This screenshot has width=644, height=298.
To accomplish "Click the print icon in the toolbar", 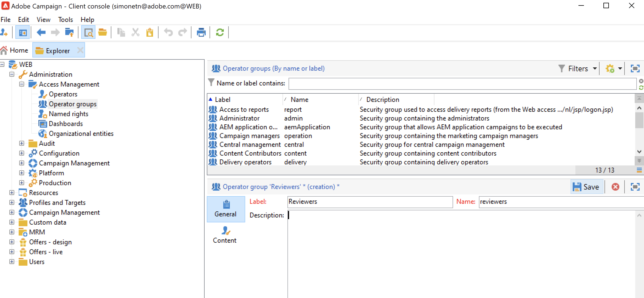I will point(201,33).
